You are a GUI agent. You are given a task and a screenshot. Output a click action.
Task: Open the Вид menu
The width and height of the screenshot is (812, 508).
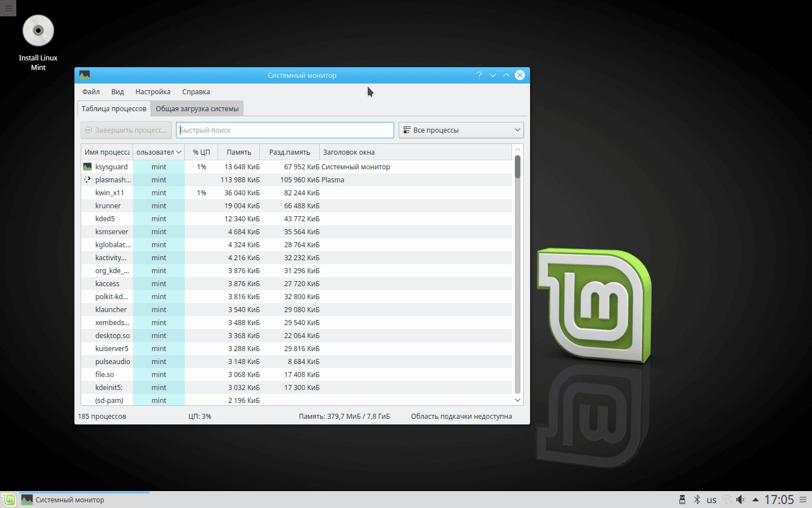(117, 91)
